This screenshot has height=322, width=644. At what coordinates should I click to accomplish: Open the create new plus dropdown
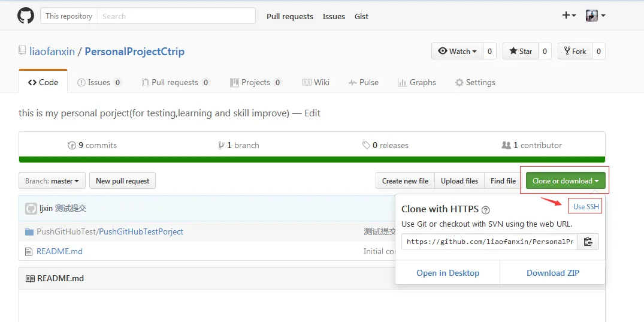(x=569, y=16)
